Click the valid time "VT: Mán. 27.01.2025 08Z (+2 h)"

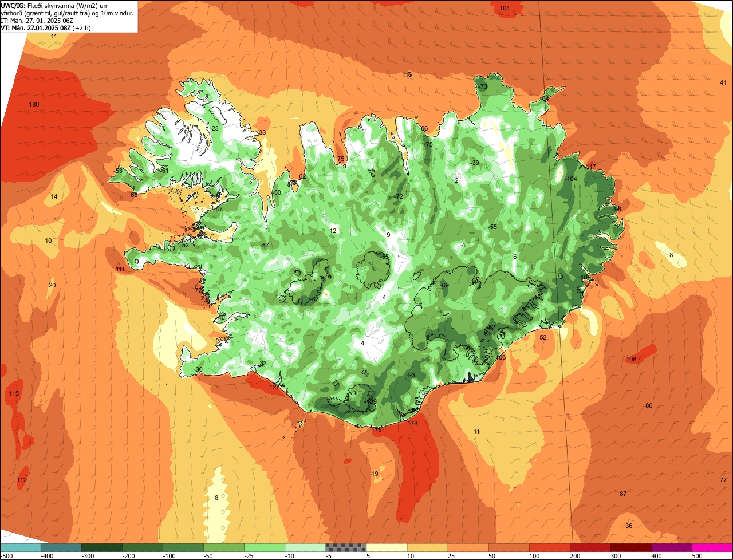pyautogui.click(x=46, y=27)
